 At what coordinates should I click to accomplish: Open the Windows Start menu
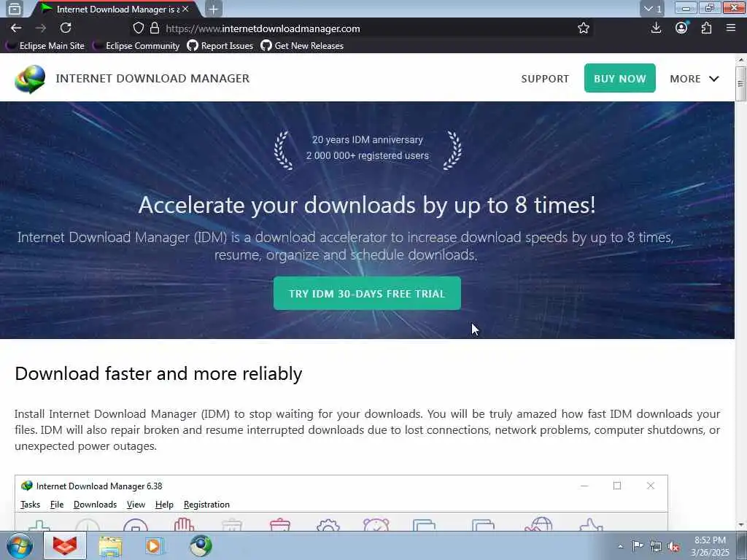click(20, 545)
